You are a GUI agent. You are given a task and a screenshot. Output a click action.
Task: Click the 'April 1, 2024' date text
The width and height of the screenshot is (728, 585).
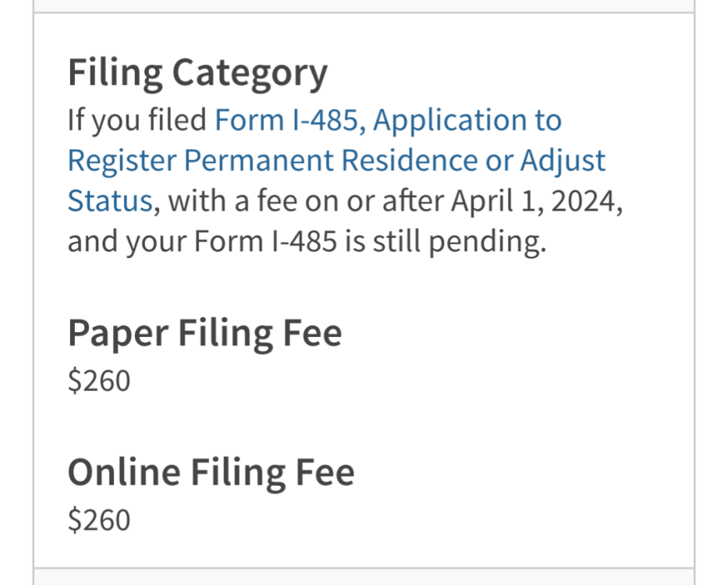click(x=536, y=201)
